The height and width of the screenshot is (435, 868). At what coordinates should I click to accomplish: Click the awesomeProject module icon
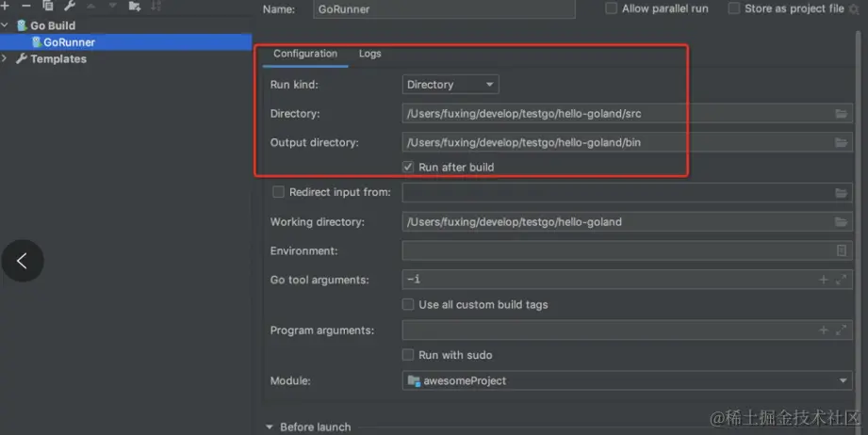(414, 380)
